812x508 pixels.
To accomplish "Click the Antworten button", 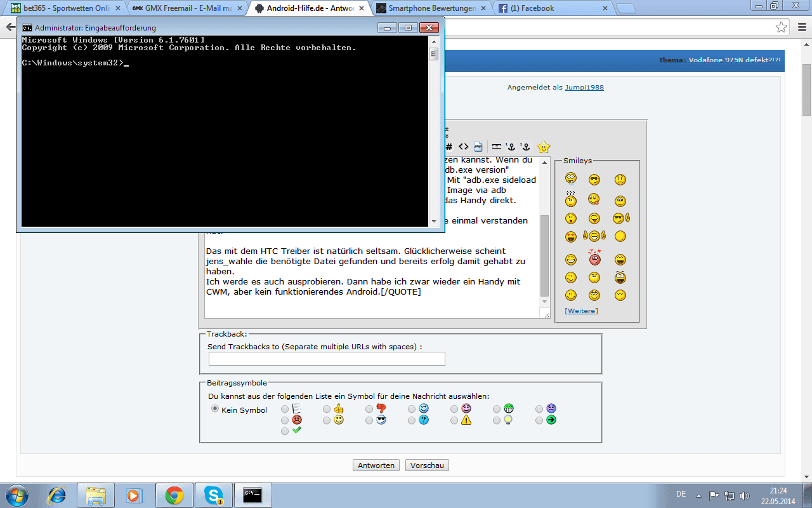I will 376,465.
